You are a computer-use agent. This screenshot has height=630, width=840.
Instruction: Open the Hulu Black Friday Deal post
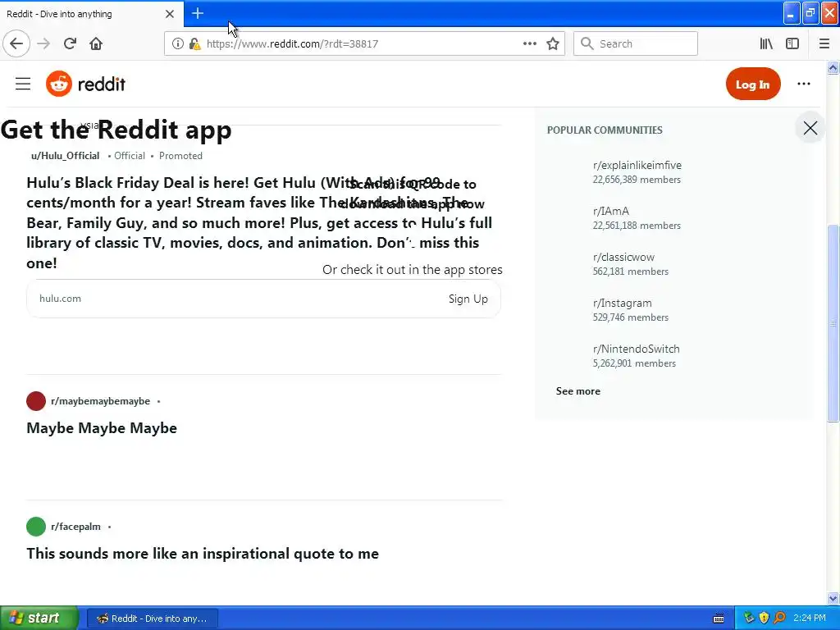click(x=259, y=223)
